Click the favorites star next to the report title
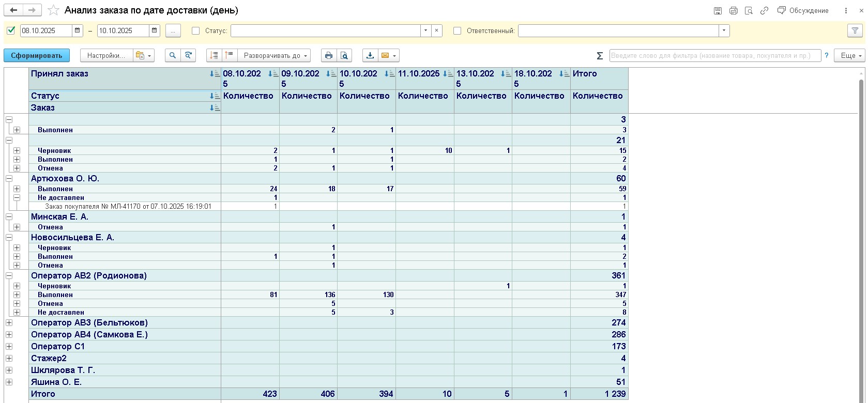Screen dimensions: 868x403 click(x=53, y=10)
